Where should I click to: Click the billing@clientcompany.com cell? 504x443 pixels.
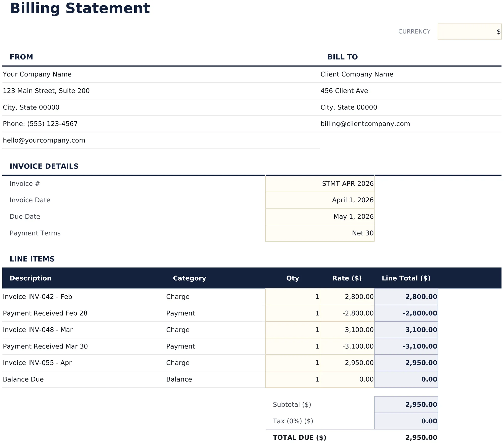tap(411, 124)
